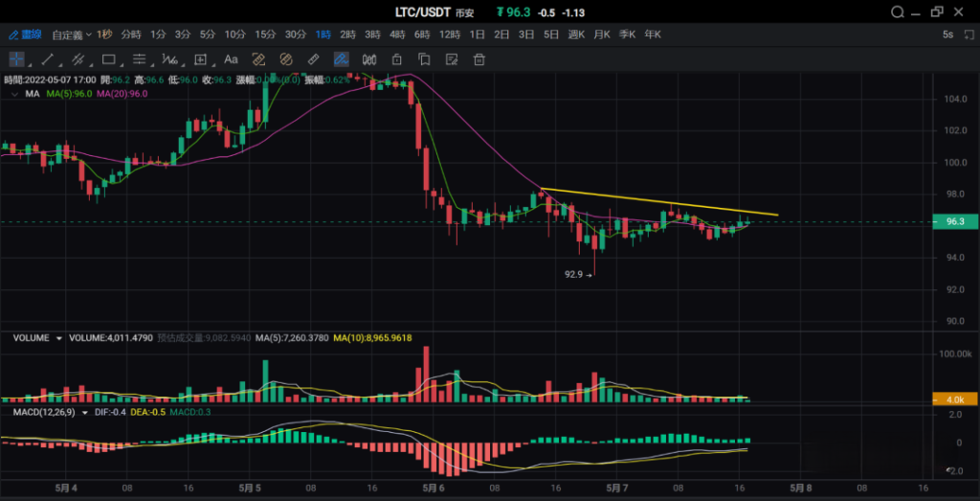
Task: Toggle the highlighted blue pen drawing mode
Action: point(342,59)
